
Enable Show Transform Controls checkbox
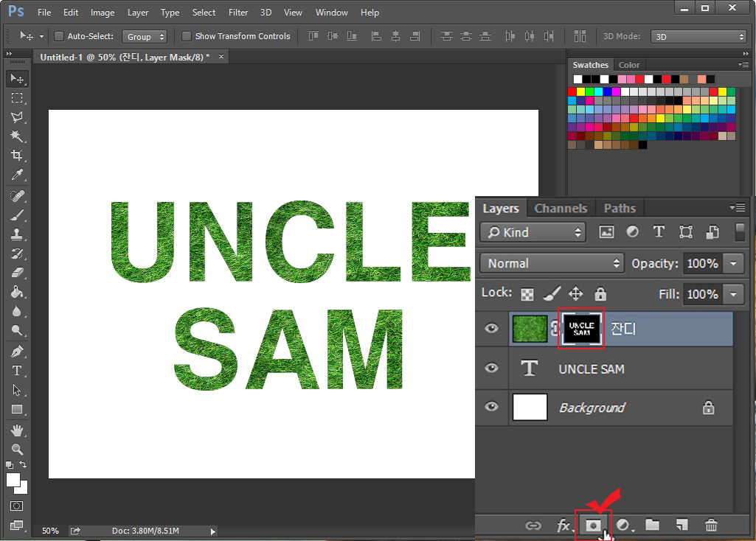tap(186, 36)
